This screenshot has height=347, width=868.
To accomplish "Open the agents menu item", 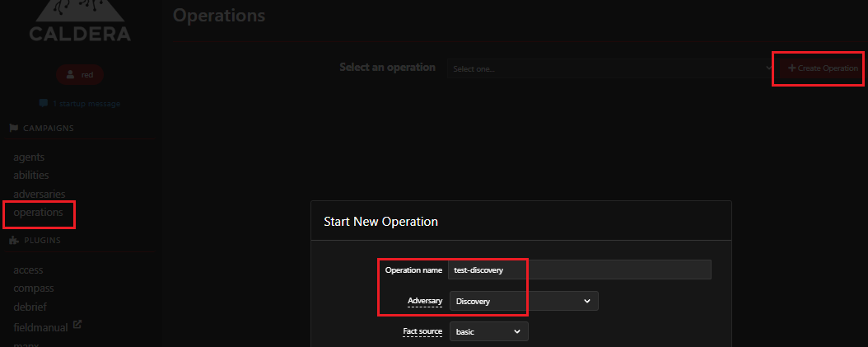I will click(x=29, y=157).
